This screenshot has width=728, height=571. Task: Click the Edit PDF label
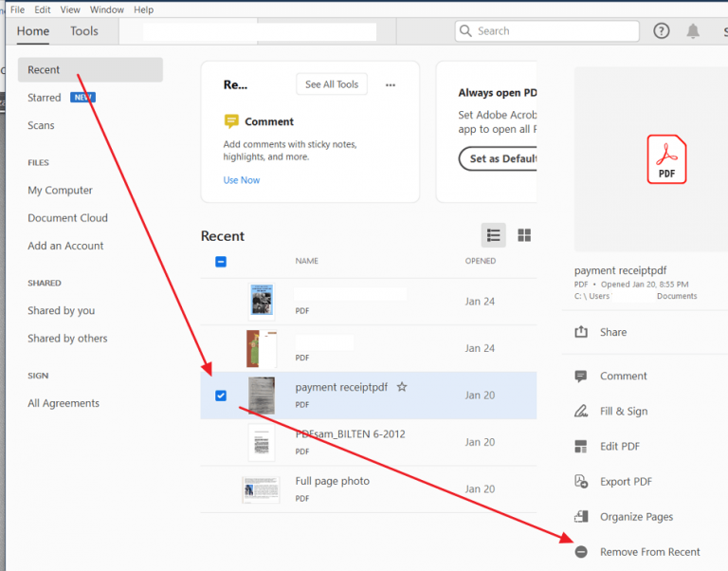[620, 447]
